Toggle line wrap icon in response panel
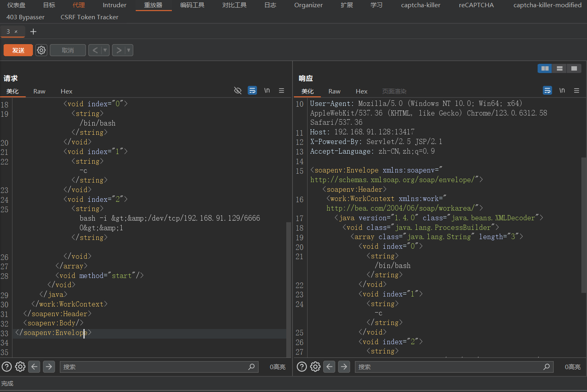The width and height of the screenshot is (587, 392). tap(547, 91)
